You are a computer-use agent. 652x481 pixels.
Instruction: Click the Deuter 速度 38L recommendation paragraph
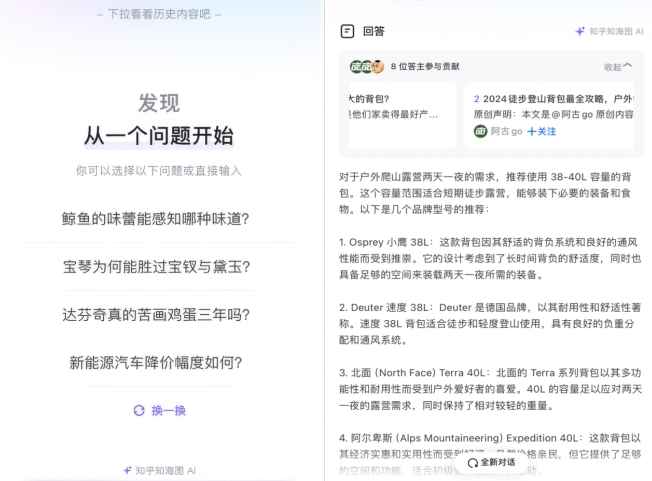pyautogui.click(x=490, y=324)
